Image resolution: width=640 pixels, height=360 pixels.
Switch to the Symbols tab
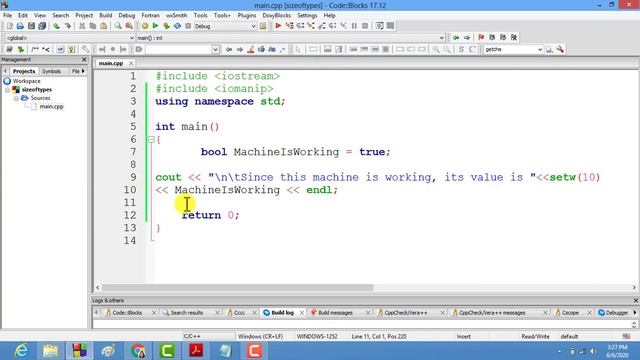(51, 71)
